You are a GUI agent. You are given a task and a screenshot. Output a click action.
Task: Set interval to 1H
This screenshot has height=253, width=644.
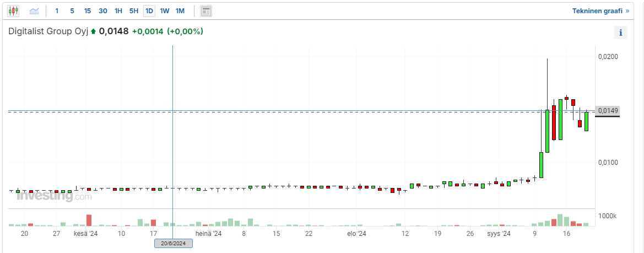(118, 11)
